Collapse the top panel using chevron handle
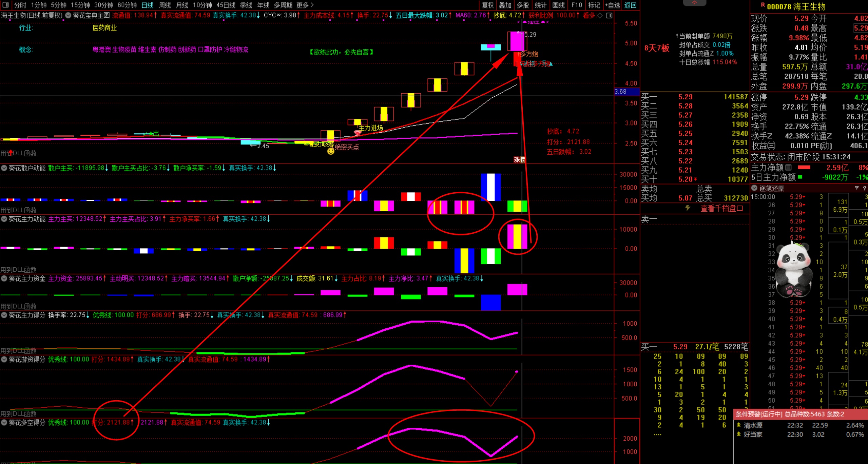Image resolution: width=868 pixels, height=464 pixels. (x=694, y=3)
